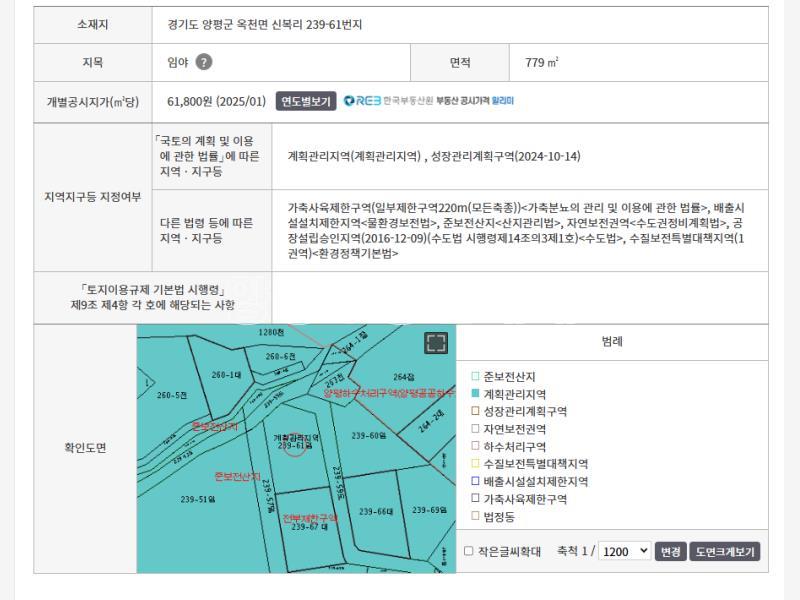This screenshot has width=800, height=600.
Task: Click the 확인도면 row label
Action: (85, 448)
